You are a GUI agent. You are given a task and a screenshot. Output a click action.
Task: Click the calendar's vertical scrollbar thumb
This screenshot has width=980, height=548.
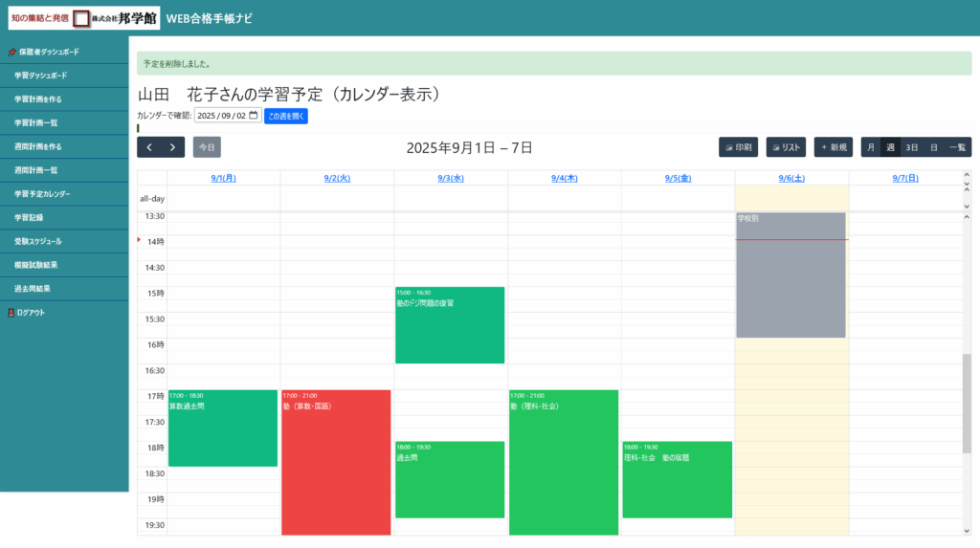tap(967, 402)
